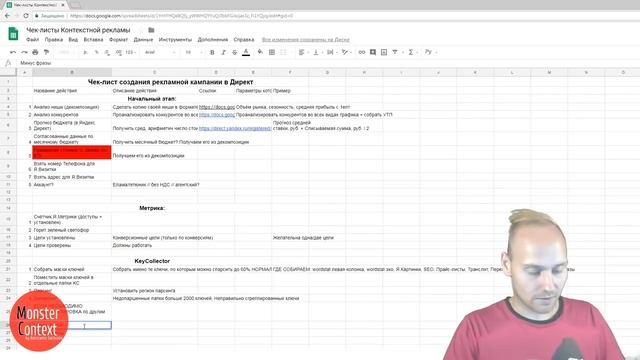The width and height of the screenshot is (640, 360).
Task: Open the 'Все изменения сохранены на Диске' link
Action: point(306,40)
